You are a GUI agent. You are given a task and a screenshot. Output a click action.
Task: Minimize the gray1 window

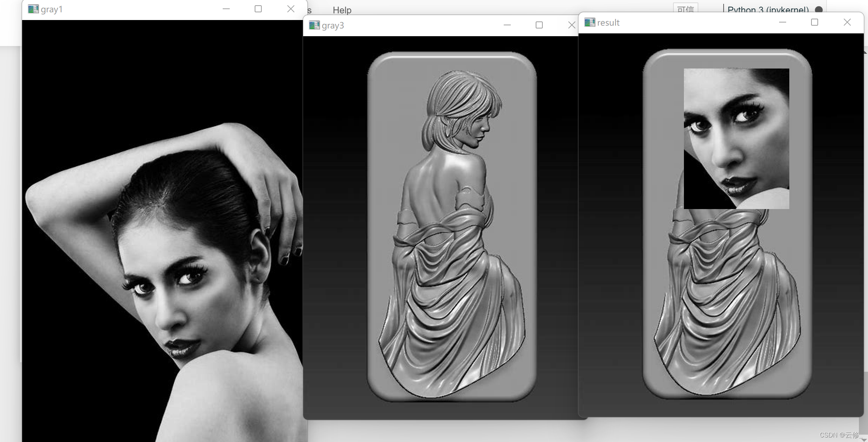point(226,9)
